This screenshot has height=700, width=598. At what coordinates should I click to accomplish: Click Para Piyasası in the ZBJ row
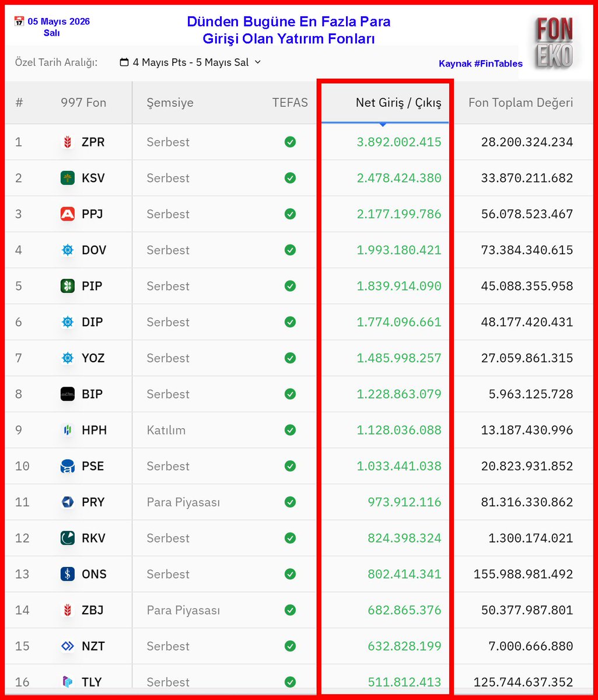click(x=183, y=610)
